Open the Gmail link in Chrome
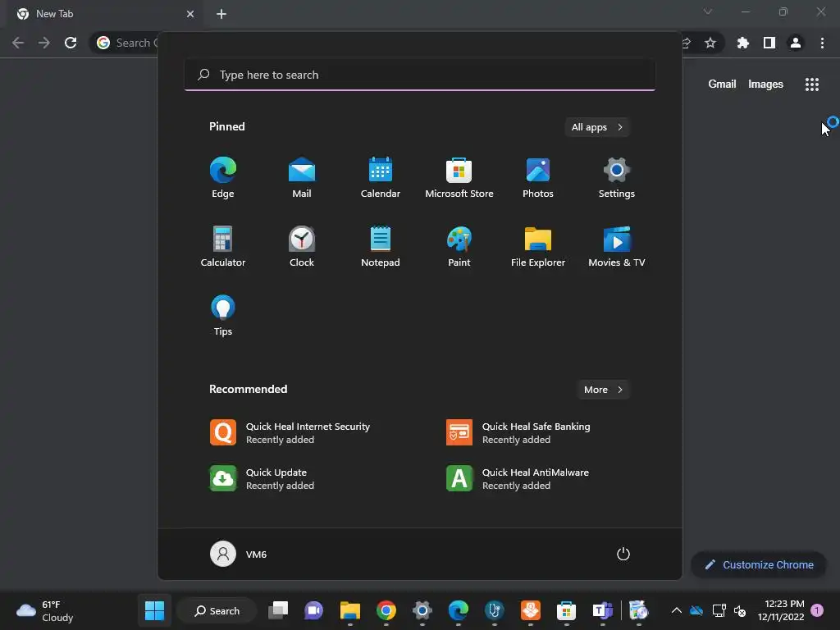The width and height of the screenshot is (840, 630). (722, 84)
